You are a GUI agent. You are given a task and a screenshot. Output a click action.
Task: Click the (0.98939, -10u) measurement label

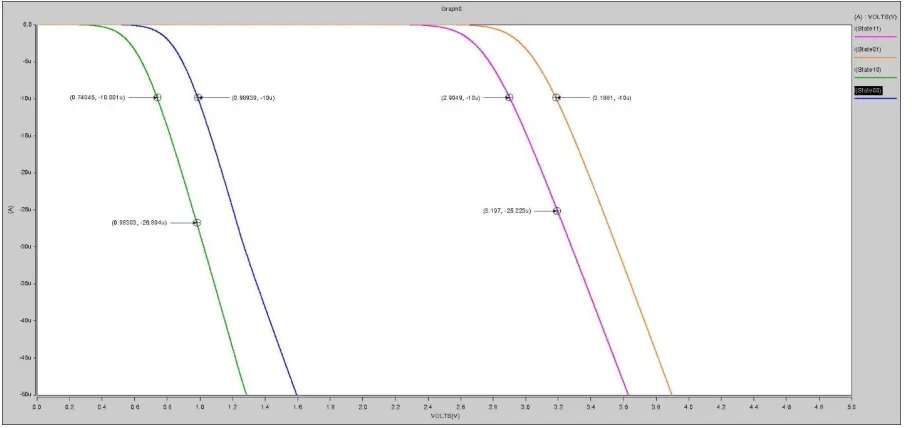click(253, 98)
